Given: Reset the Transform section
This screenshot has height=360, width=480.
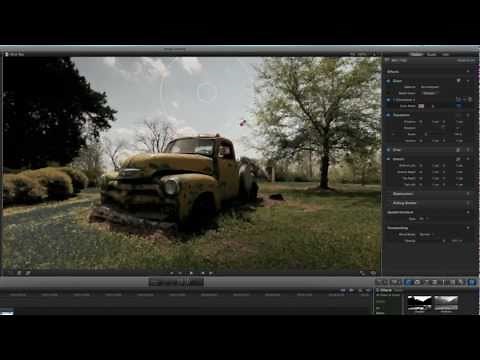Looking at the screenshot, I should coord(468,115).
